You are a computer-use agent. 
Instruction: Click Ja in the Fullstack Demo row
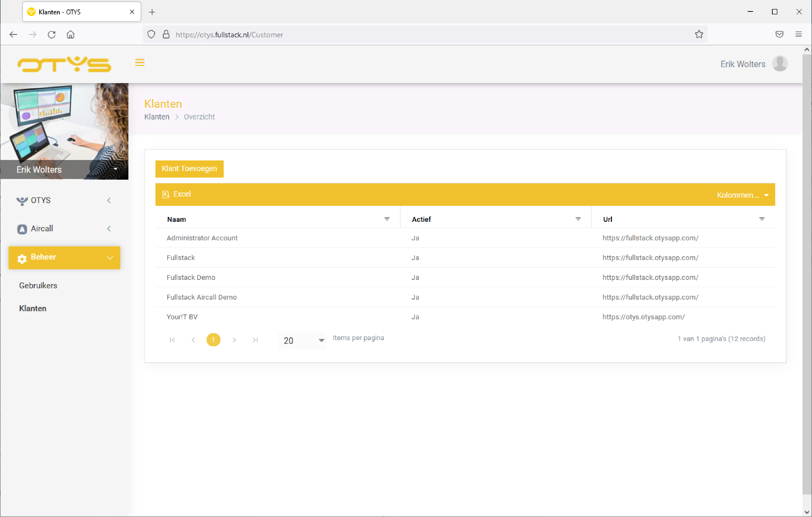coord(415,277)
